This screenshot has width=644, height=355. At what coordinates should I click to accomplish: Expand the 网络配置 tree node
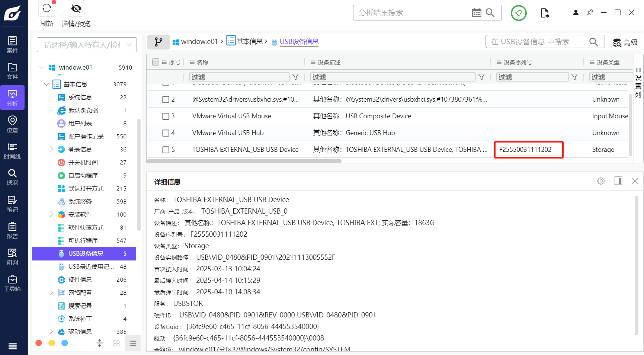[x=51, y=292]
